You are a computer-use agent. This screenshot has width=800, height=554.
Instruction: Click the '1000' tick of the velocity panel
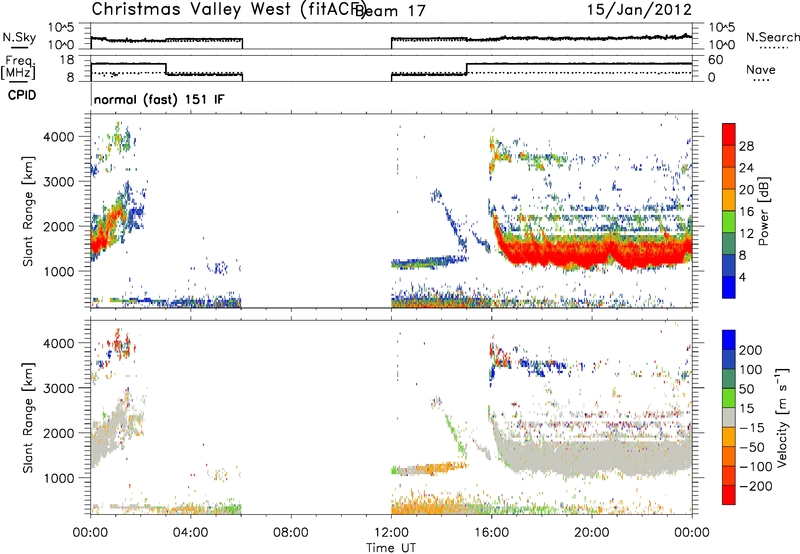click(x=58, y=478)
